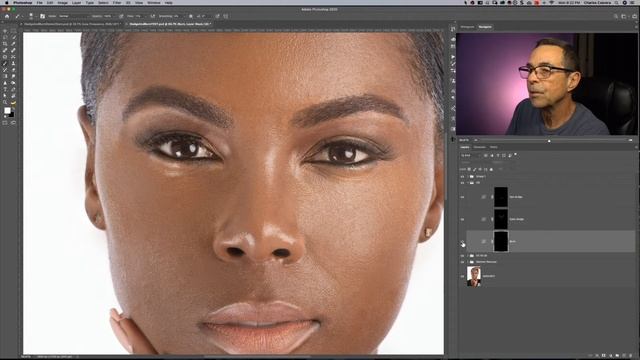Switch to the Paths tab
The height and width of the screenshot is (360, 640).
pos(493,147)
